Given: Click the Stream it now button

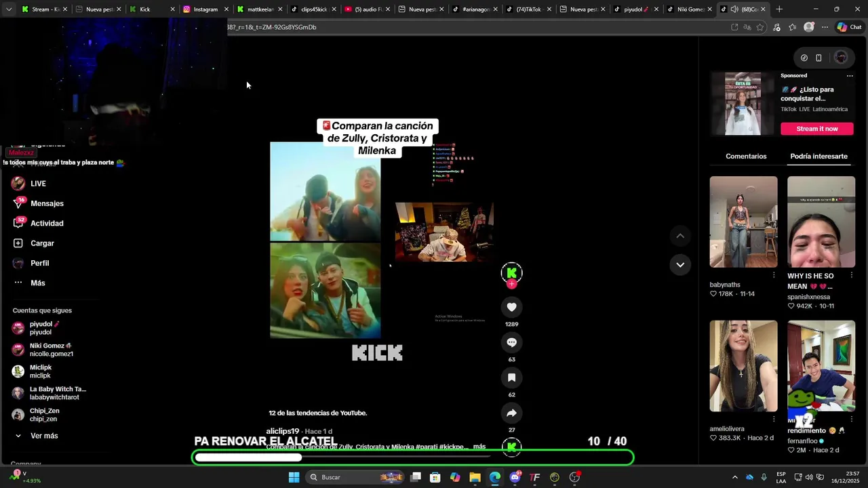Looking at the screenshot, I should [816, 129].
